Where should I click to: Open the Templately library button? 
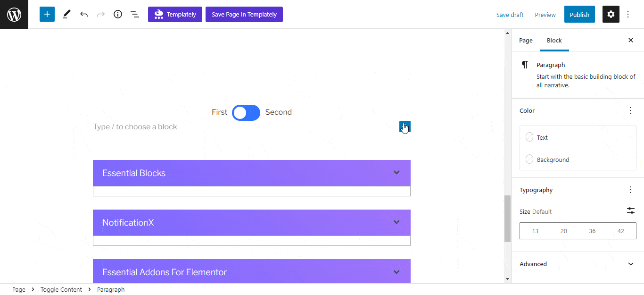[175, 14]
